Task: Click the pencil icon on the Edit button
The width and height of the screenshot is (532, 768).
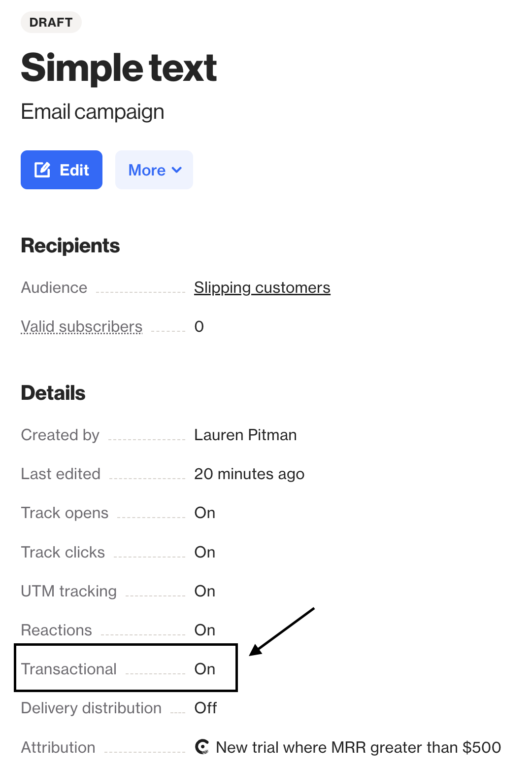Action: coord(43,170)
